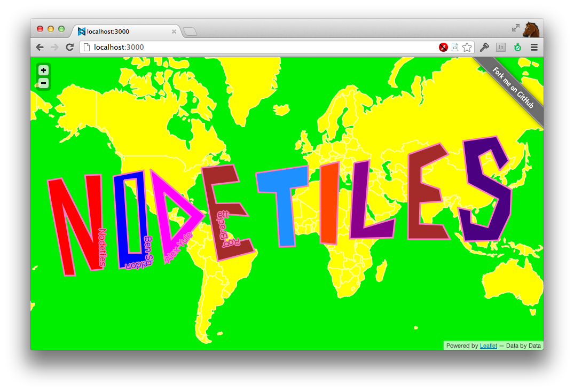Click the 'Alex Yule' label on the map
The image size is (574, 392).
click(x=178, y=247)
